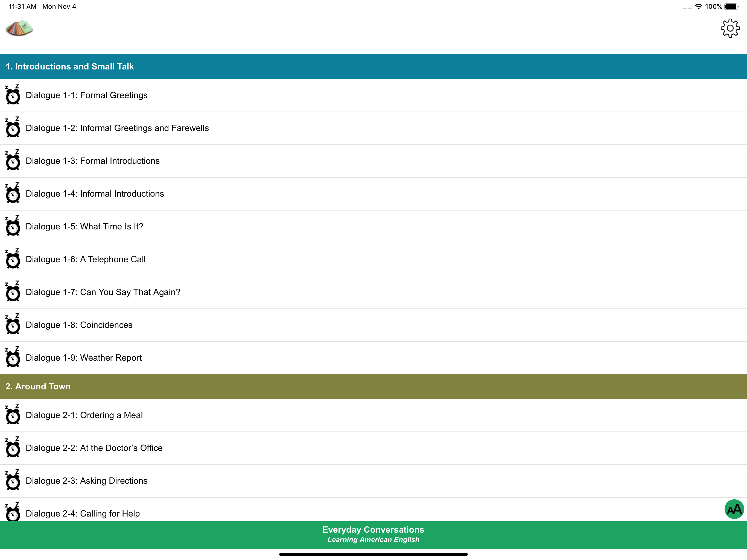Open Dialogue 1-9: Weather Report
Image resolution: width=747 pixels, height=560 pixels.
(x=84, y=357)
